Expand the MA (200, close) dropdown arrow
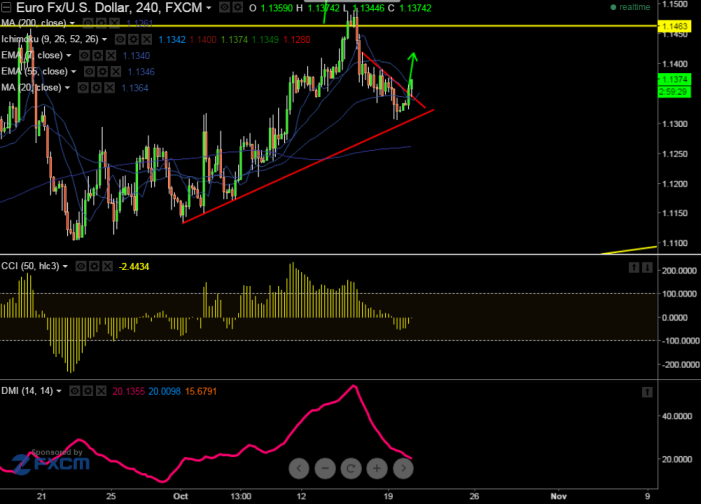 click(72, 23)
